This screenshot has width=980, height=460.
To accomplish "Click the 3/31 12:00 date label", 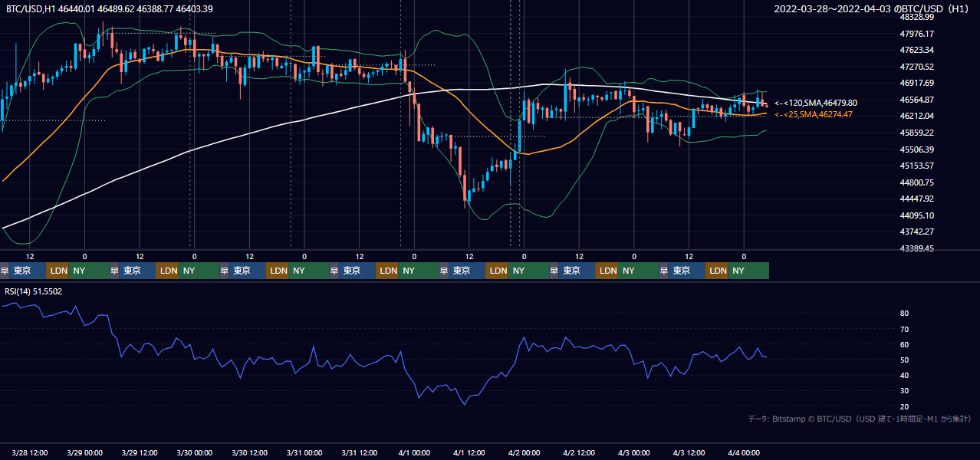I will point(360,452).
